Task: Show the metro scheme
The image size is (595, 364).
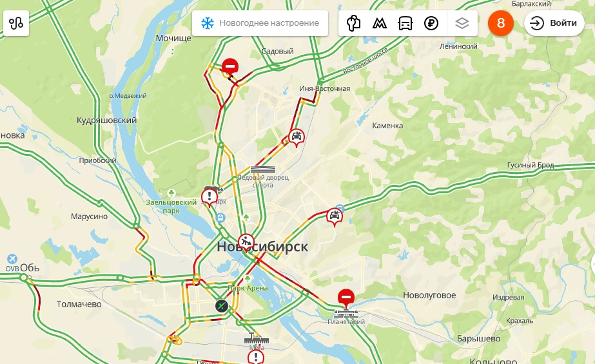Action: pyautogui.click(x=379, y=23)
